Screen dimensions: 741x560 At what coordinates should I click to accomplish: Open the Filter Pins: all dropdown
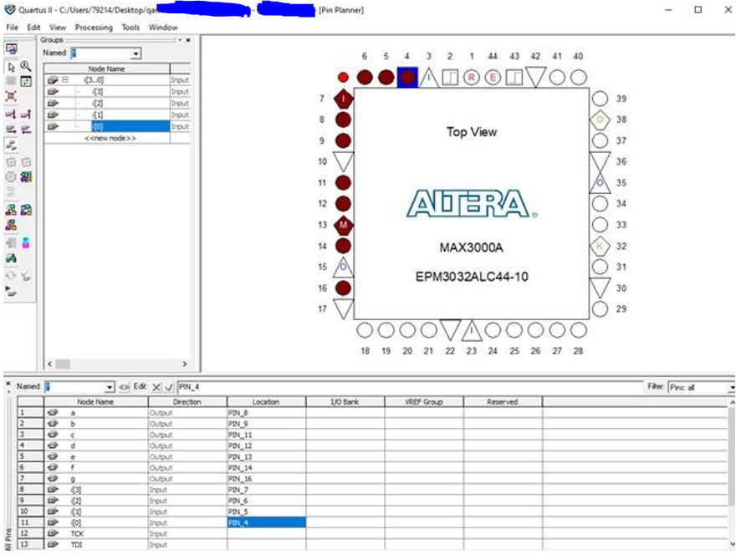(x=732, y=388)
